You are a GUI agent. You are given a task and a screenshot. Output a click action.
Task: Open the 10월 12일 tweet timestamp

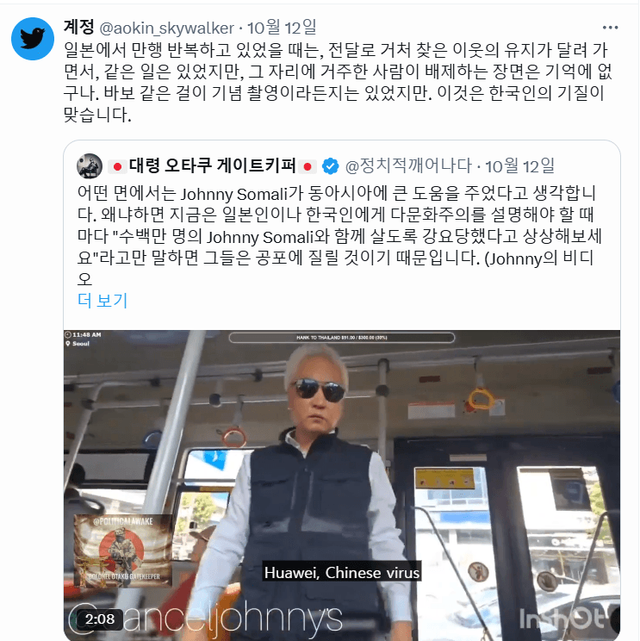282,28
